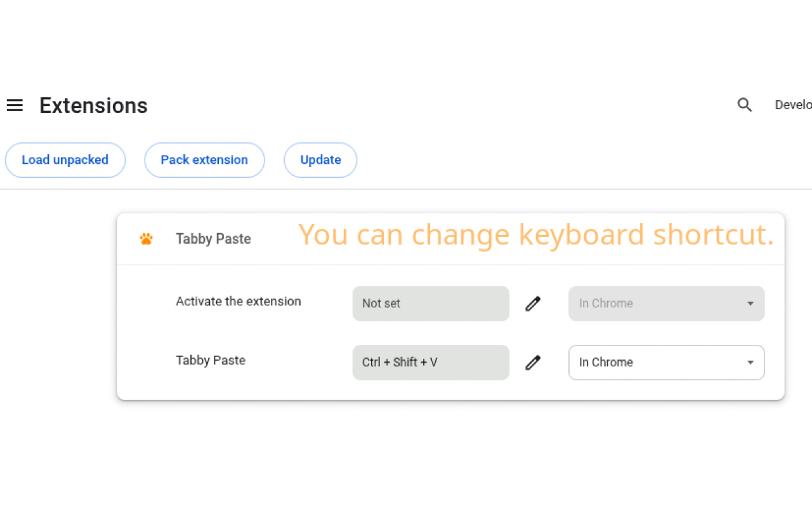Click pencil icon beside Ctrl + Shift + V
This screenshot has height=508, width=812.
pos(533,363)
